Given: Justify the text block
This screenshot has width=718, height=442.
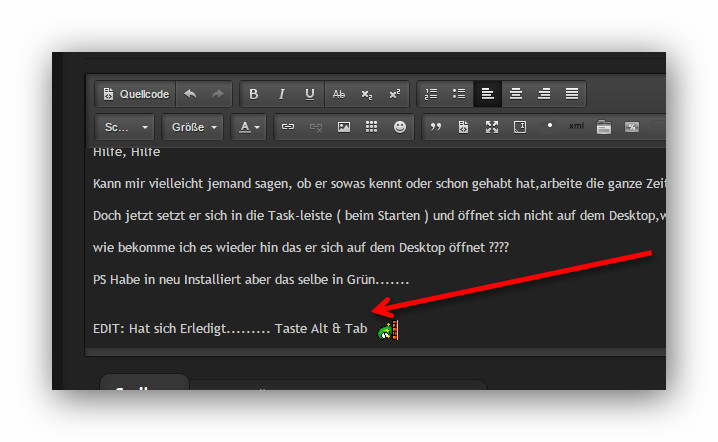Looking at the screenshot, I should [572, 94].
